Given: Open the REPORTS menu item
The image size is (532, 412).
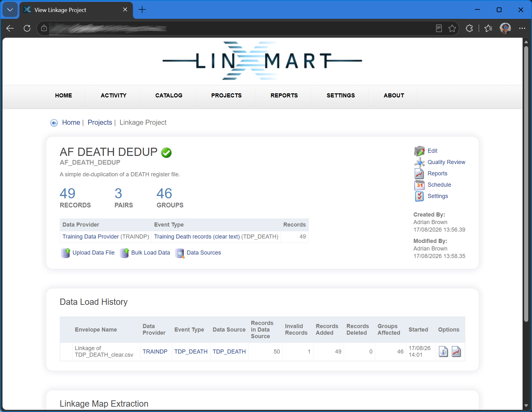Looking at the screenshot, I should [x=284, y=96].
